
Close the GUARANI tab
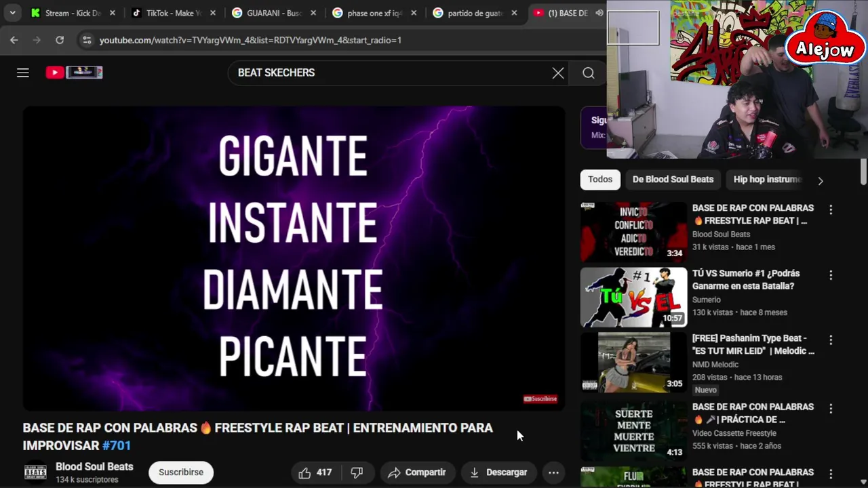click(x=313, y=13)
